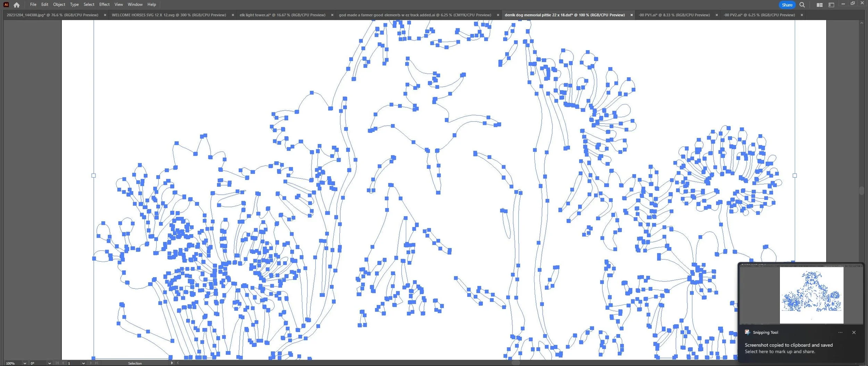Close the derrik dog memorial tab
Image resolution: width=868 pixels, height=366 pixels.
click(631, 15)
